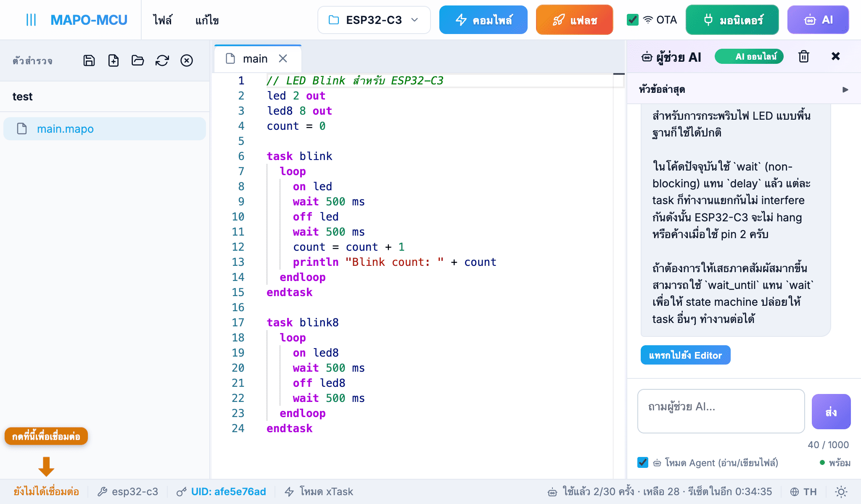This screenshot has height=504, width=861.
Task: Click the test project name
Action: point(23,97)
